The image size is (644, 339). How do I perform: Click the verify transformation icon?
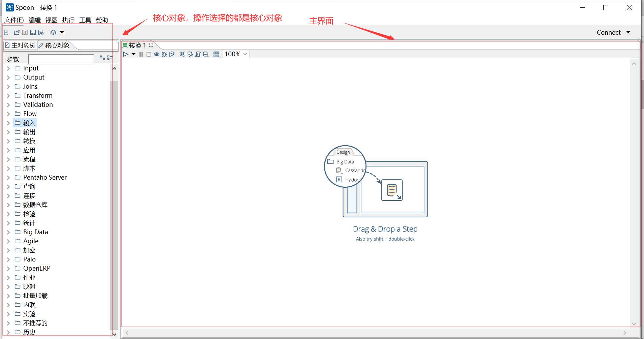pyautogui.click(x=182, y=54)
